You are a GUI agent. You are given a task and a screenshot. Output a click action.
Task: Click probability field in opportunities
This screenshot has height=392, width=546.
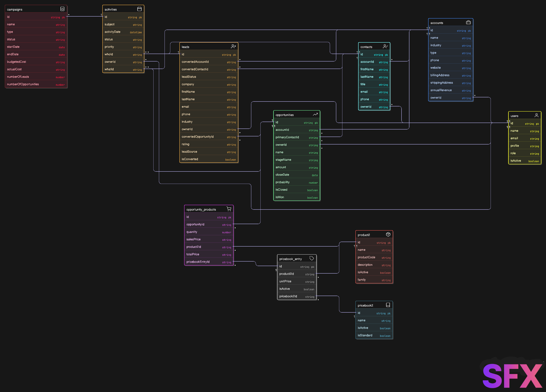click(297, 182)
